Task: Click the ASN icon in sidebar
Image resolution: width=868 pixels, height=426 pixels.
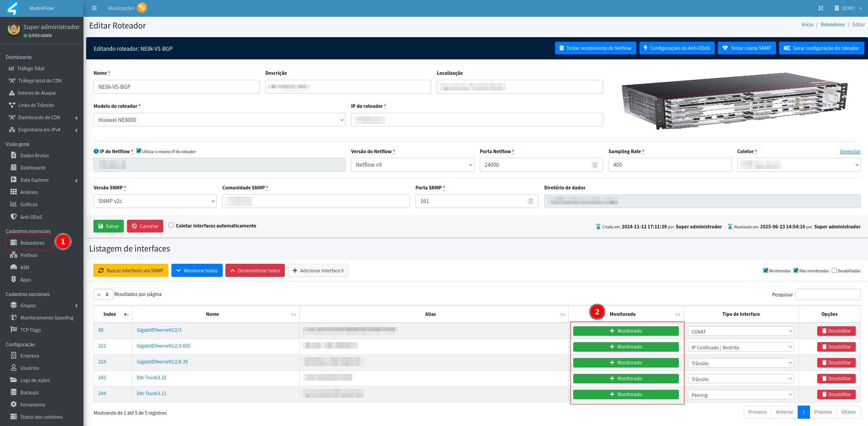Action: tap(14, 267)
